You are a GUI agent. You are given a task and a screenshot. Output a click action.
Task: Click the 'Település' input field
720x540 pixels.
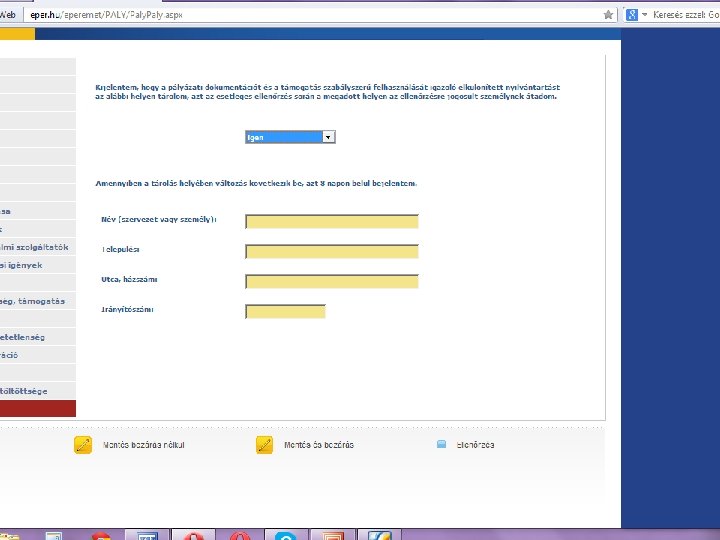[x=332, y=252]
